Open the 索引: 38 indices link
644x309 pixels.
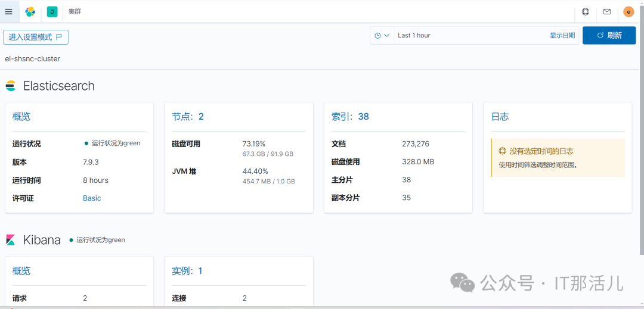(350, 116)
